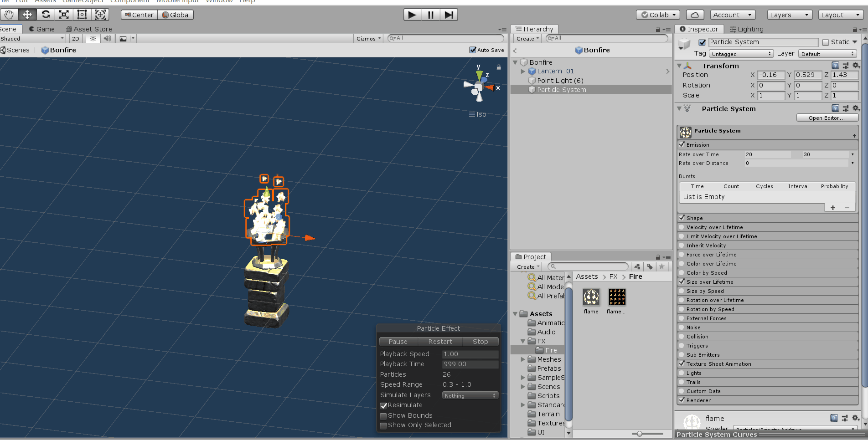Screen dimensions: 868x440
Task: Toggle the Collision module checkbox
Action: click(x=682, y=337)
